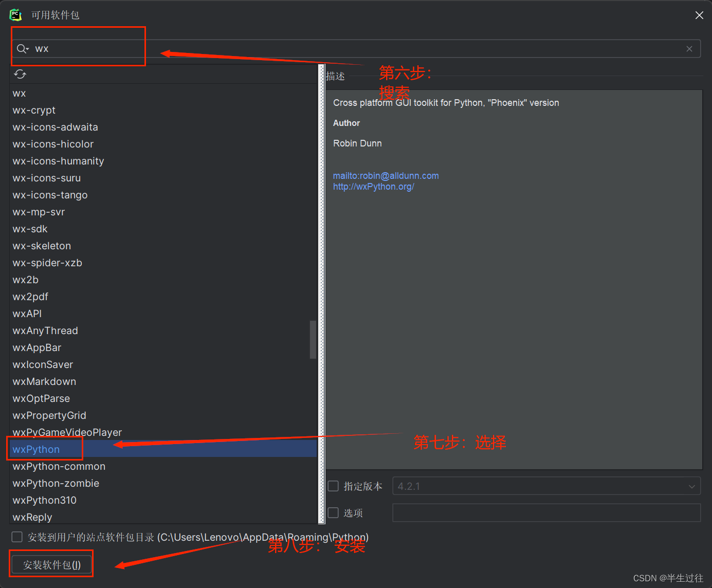Select wxIconSaver package
The width and height of the screenshot is (712, 588).
coord(163,365)
